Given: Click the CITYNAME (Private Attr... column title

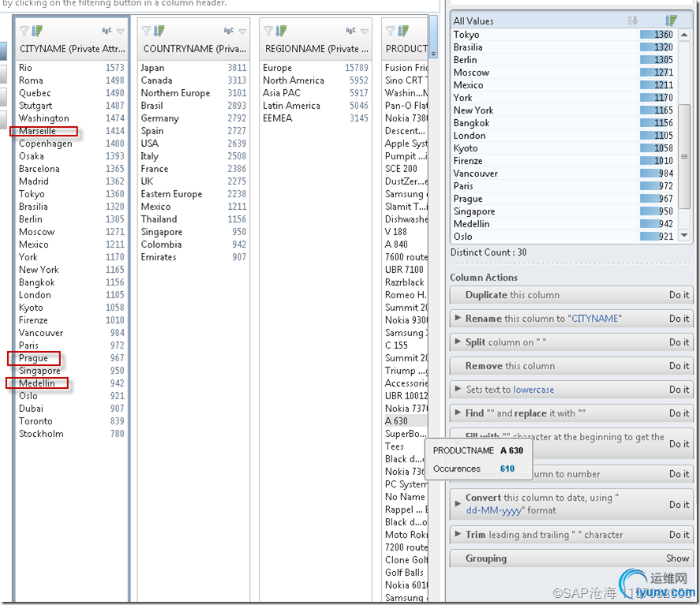Looking at the screenshot, I should [x=73, y=49].
